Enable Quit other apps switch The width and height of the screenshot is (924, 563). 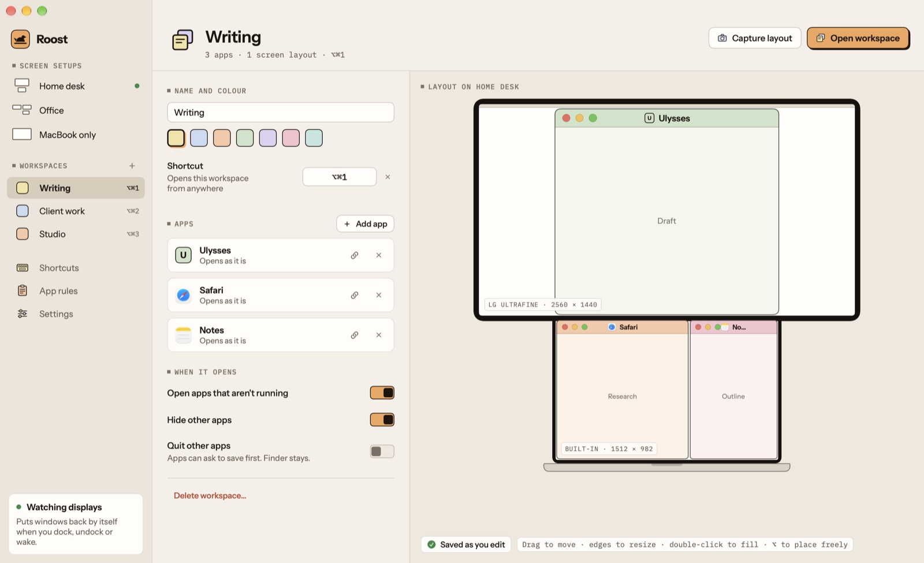(382, 452)
